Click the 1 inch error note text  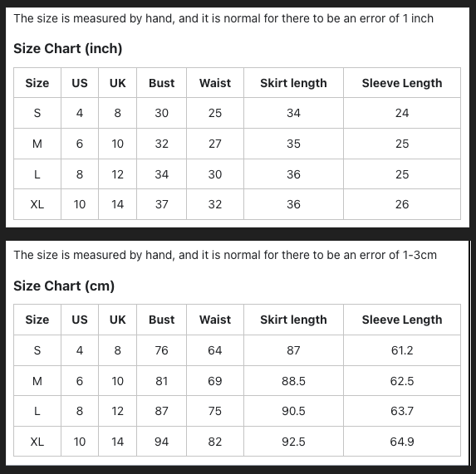[x=223, y=18]
